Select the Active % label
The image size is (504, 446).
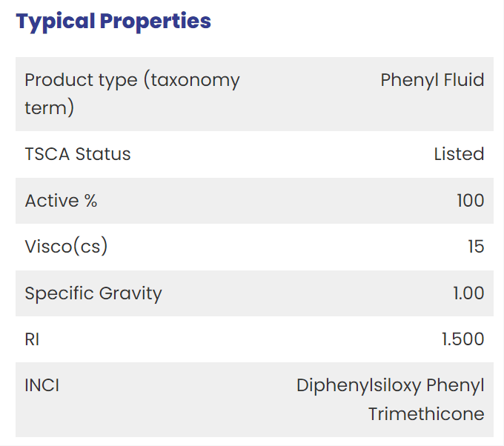61,201
